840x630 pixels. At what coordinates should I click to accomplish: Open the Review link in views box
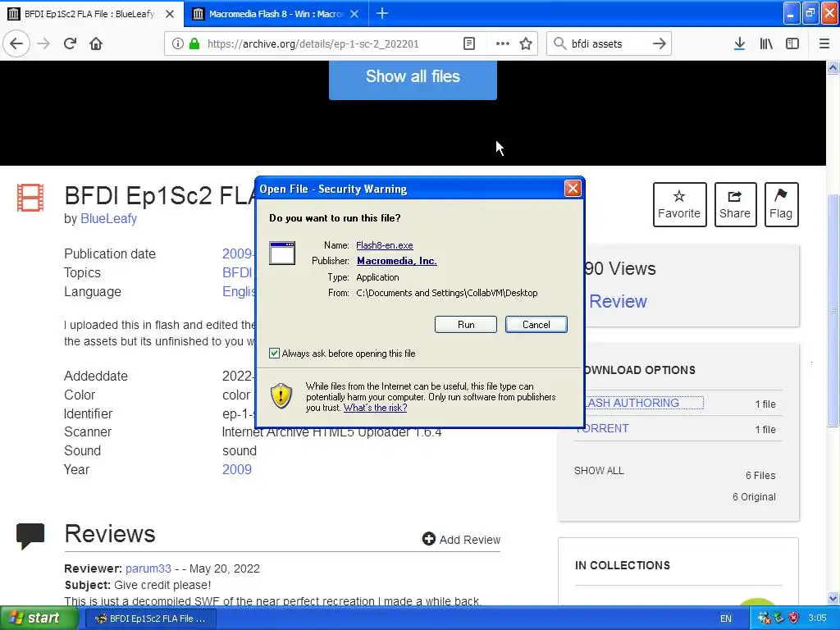click(618, 302)
